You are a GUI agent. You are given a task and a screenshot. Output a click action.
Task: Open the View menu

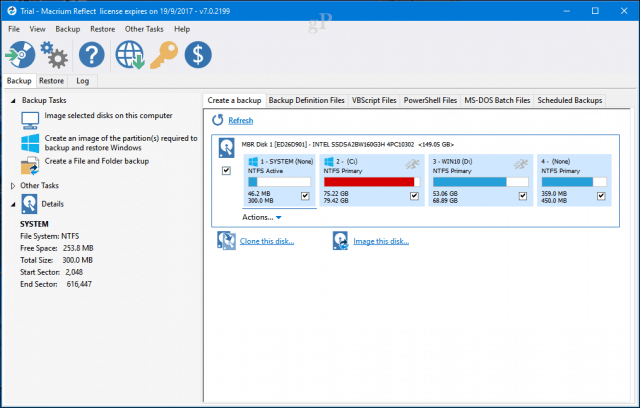pos(37,29)
